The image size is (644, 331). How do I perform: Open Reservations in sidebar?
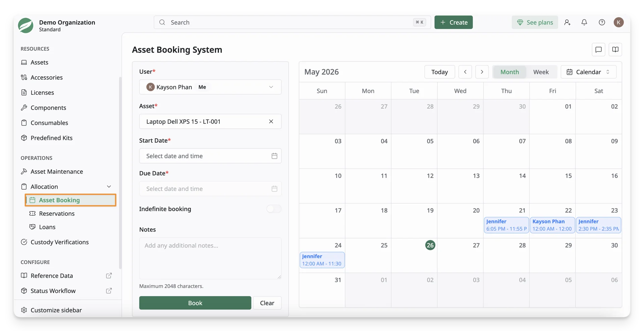[57, 213]
